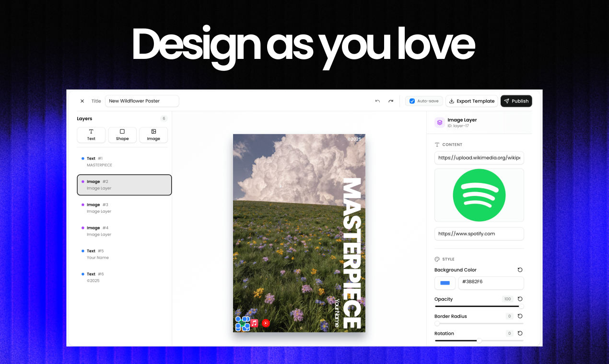Click the redo arrow icon

pyautogui.click(x=390, y=101)
